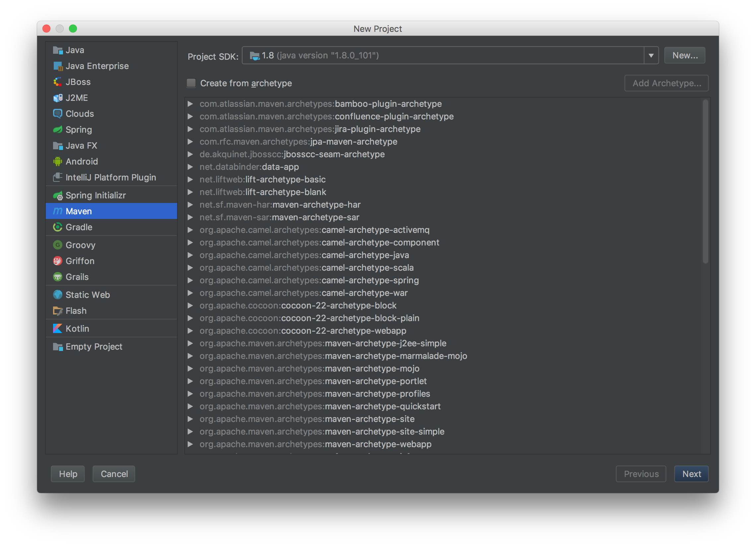
Task: Choose Java Enterprise project type label
Action: point(97,66)
